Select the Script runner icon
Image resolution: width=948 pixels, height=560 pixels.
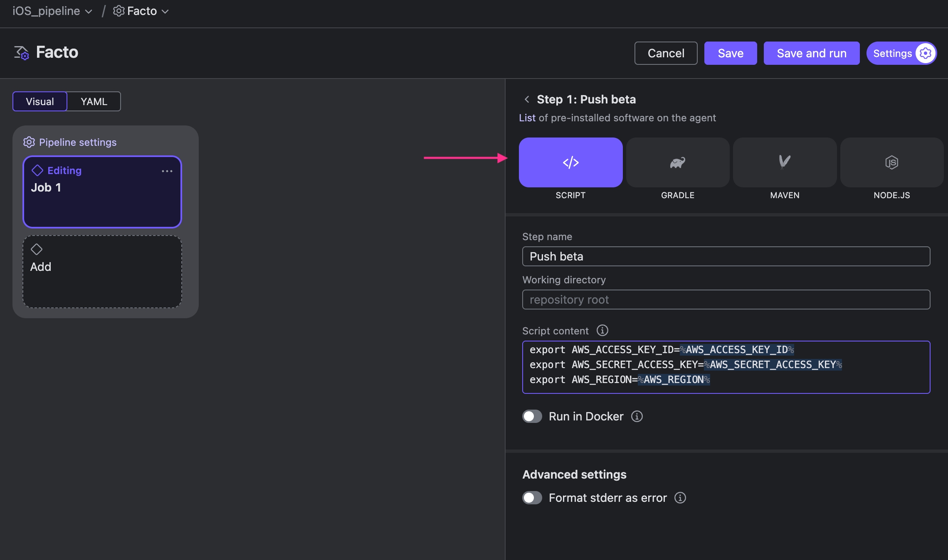point(570,162)
